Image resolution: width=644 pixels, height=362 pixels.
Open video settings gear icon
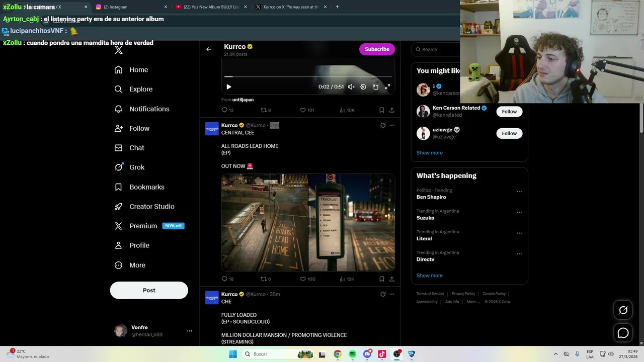pos(363,87)
